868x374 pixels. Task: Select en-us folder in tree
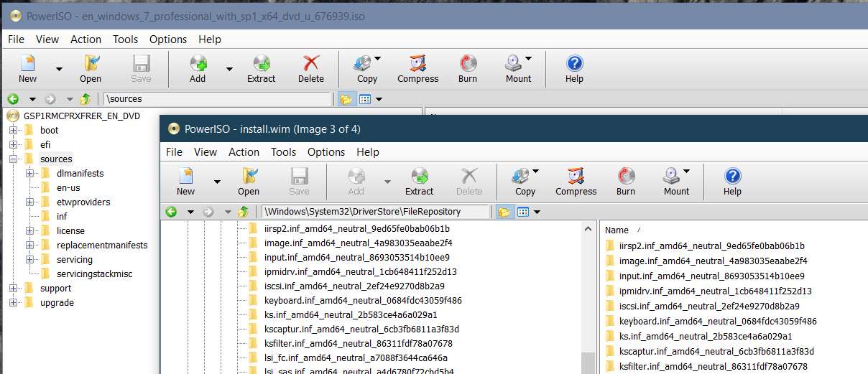coord(68,188)
